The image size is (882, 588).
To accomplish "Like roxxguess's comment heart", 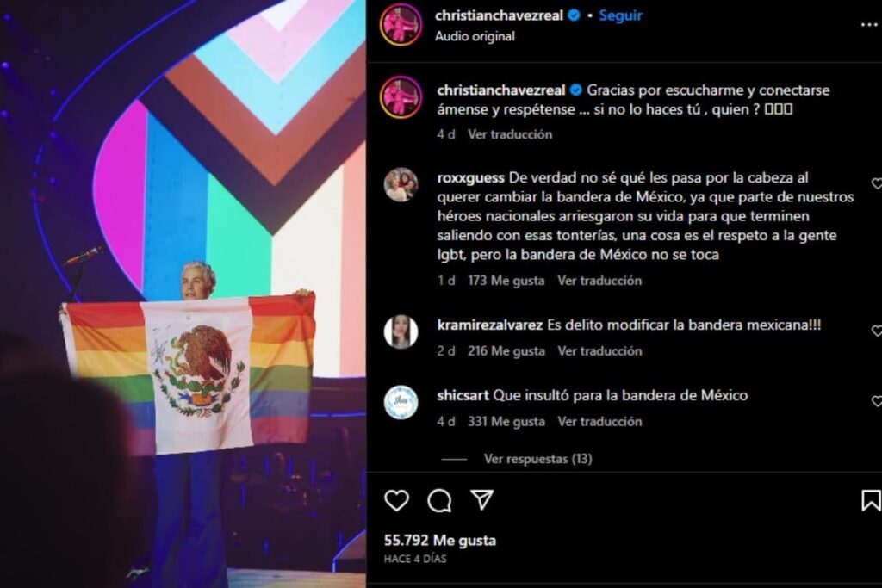I will (x=876, y=183).
